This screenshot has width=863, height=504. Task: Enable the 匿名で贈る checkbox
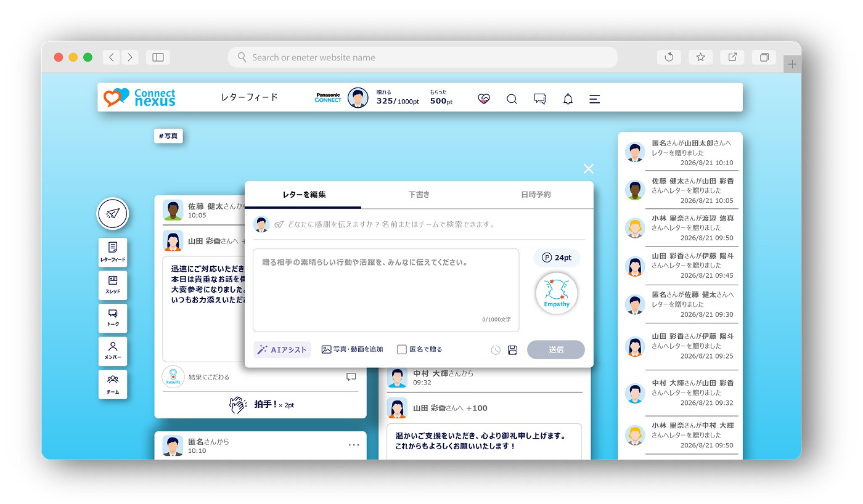tap(402, 349)
